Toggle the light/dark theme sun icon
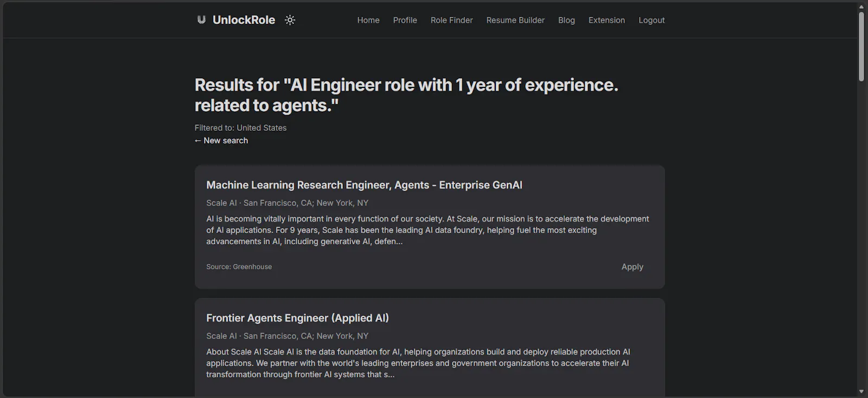 click(x=290, y=20)
